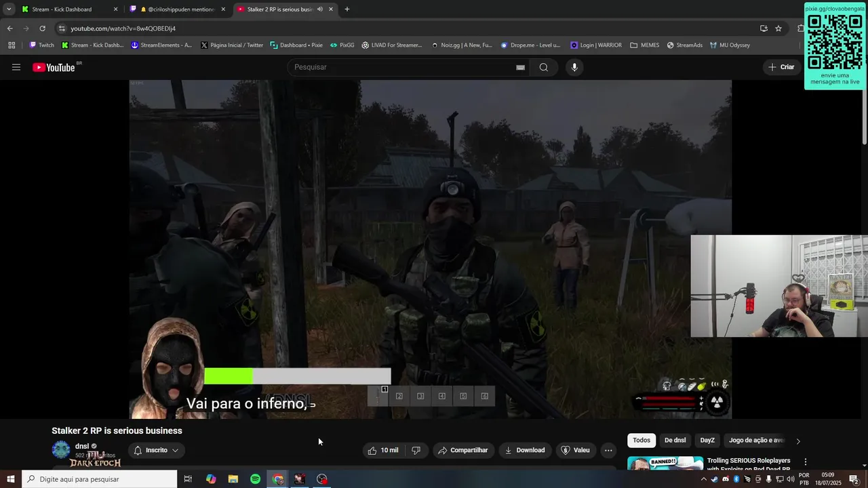The image size is (868, 488).
Task: Click the video player to pause
Action: (430, 249)
